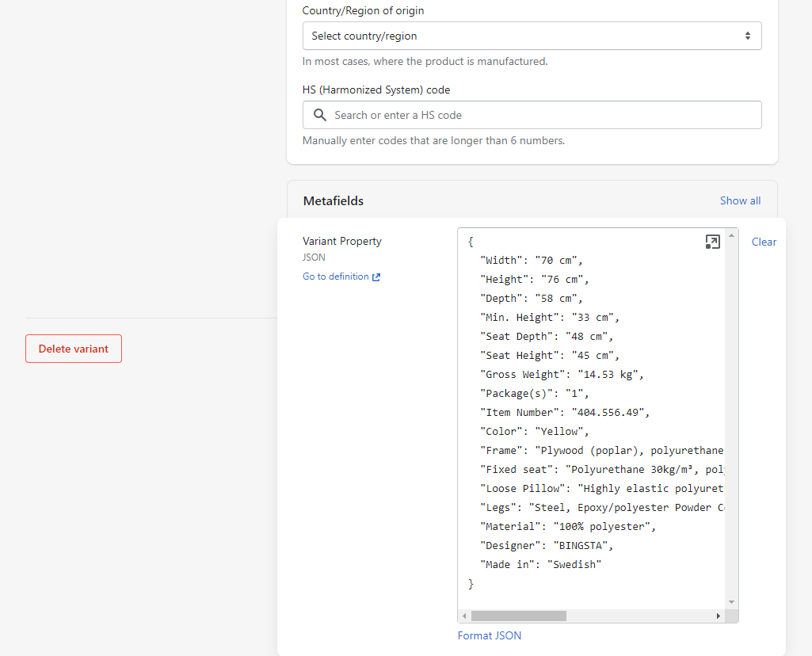Click the horizontal scrollbar right arrow
Viewport: 812px width, 656px height.
point(719,616)
